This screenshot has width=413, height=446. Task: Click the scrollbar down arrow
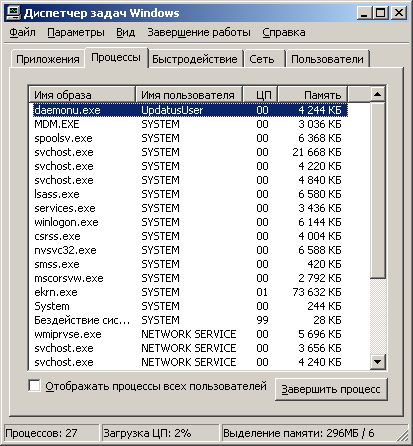pyautogui.click(x=377, y=361)
